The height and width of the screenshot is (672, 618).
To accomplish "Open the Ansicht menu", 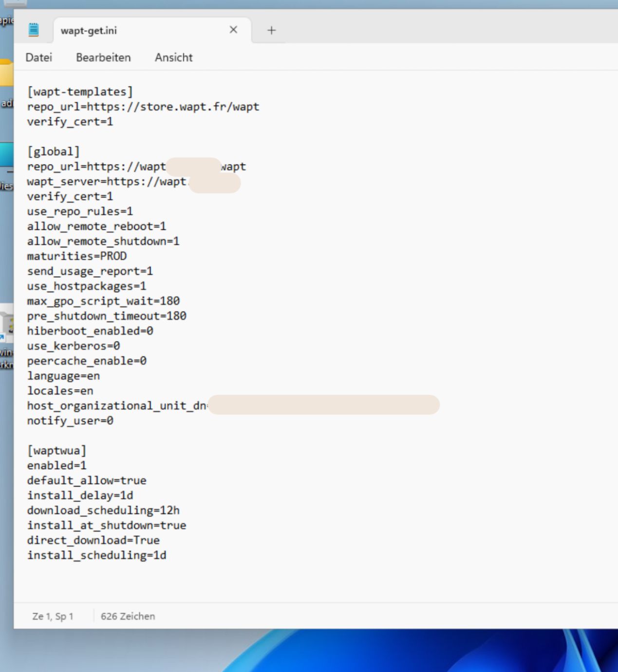I will [174, 58].
